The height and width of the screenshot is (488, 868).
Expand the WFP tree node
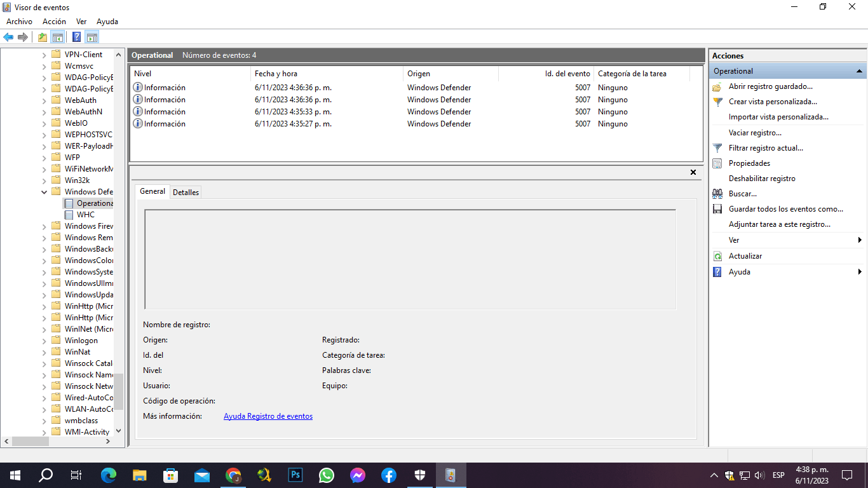[x=44, y=158]
